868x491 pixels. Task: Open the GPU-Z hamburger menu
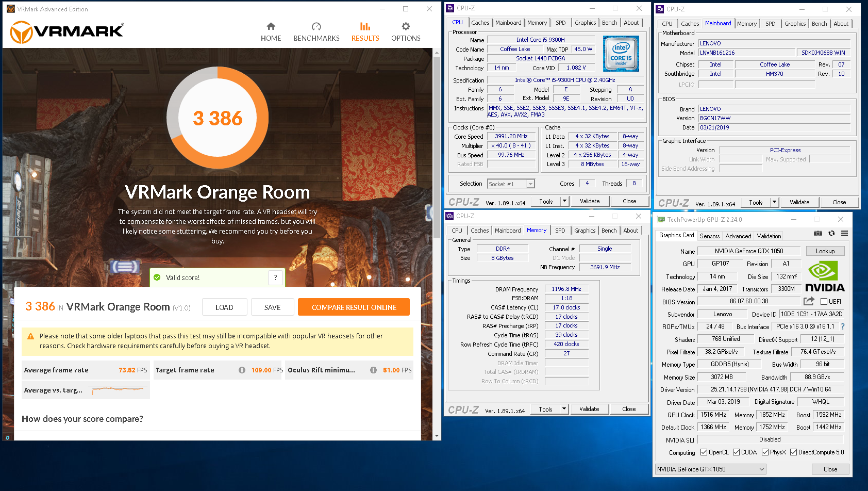click(844, 234)
